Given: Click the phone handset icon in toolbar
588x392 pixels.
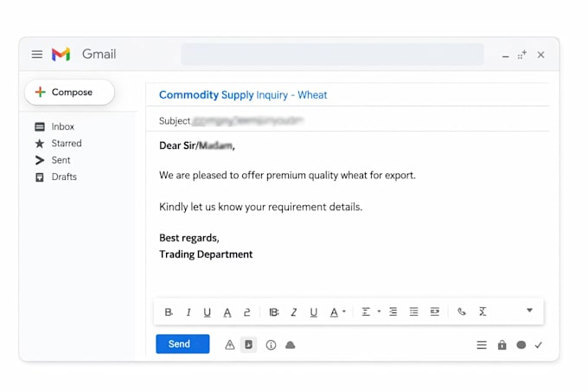Looking at the screenshot, I should pos(462,312).
